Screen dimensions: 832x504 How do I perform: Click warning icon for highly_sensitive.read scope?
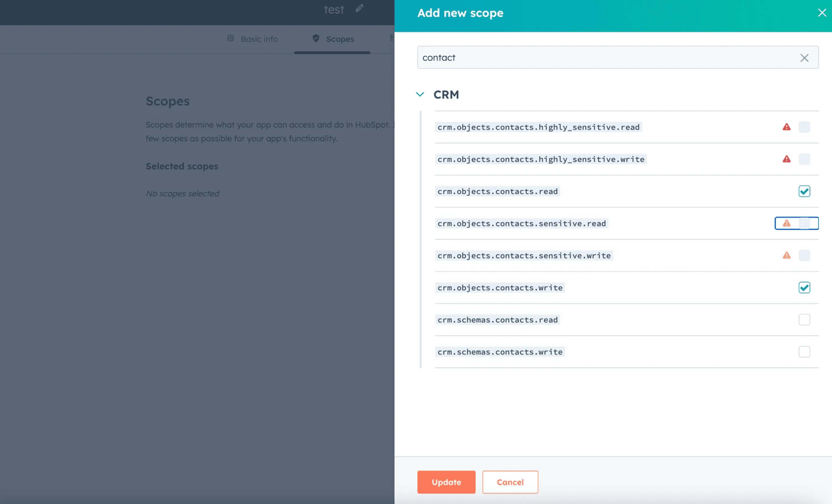point(787,127)
